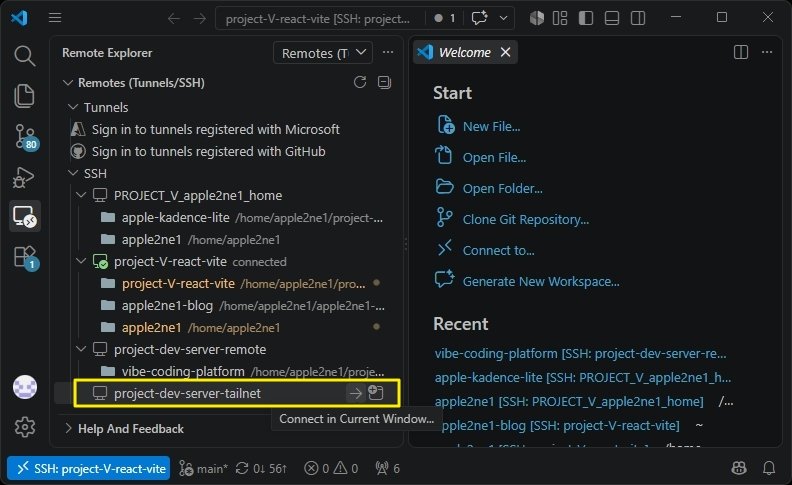Collapse PROJECT_V_apple2ne1_home host
Viewport: 792px width, 485px height.
[x=81, y=195]
